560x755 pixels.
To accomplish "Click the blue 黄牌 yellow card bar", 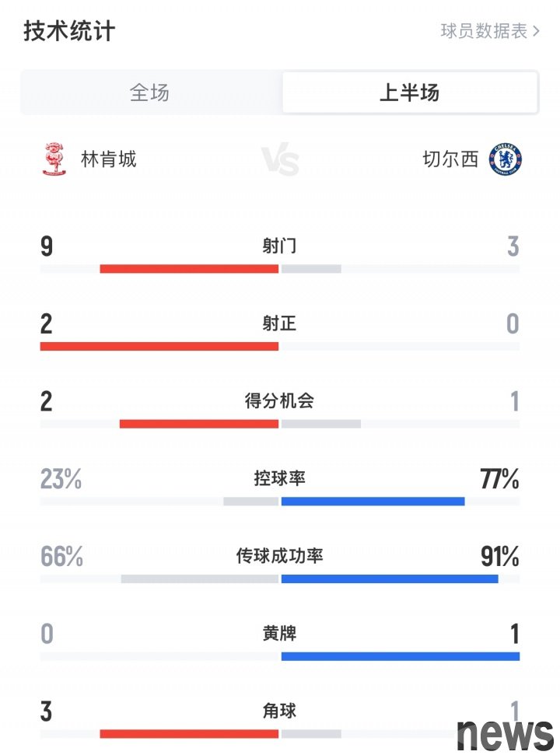I will coord(401,656).
